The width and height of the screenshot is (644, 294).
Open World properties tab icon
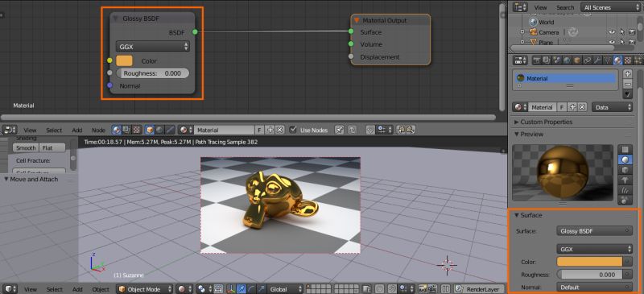tap(567, 60)
